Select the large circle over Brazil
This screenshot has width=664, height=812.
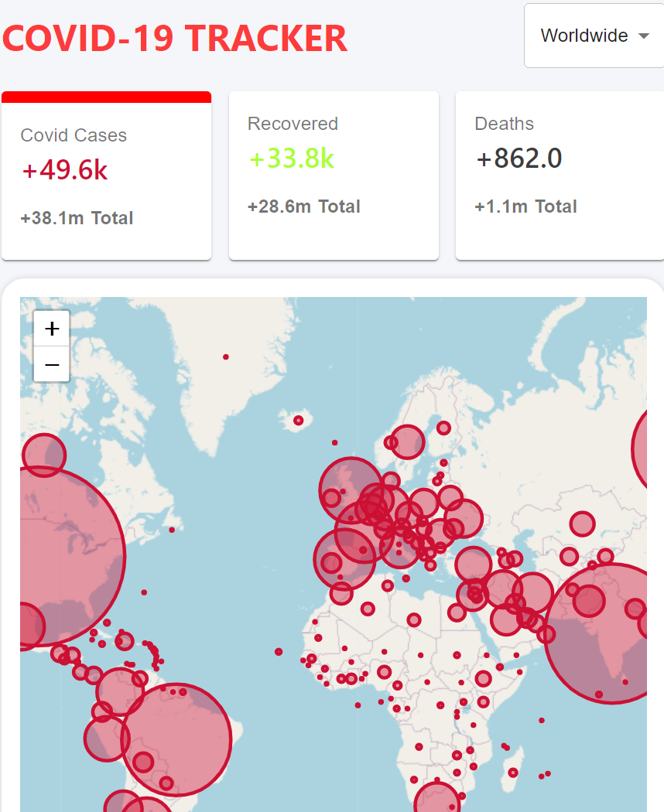pos(177,739)
